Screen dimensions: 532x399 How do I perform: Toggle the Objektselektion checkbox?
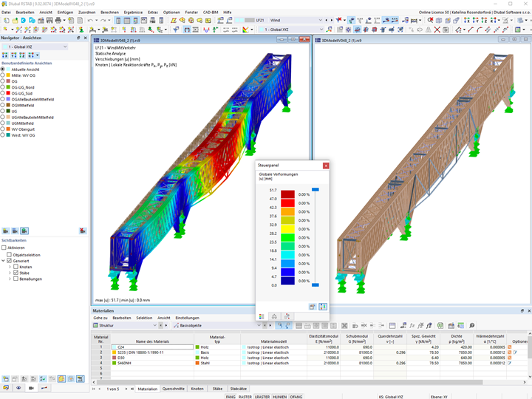[x=9, y=255]
